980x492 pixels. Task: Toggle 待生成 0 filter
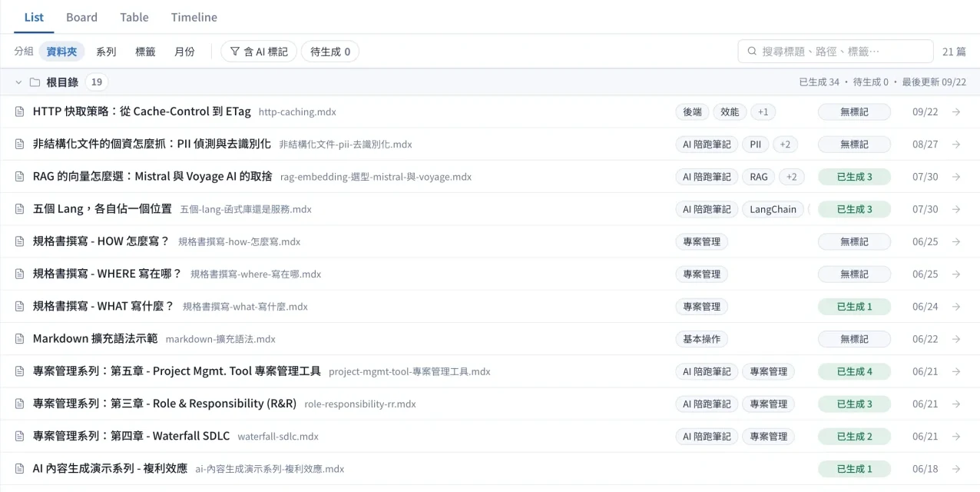[330, 52]
